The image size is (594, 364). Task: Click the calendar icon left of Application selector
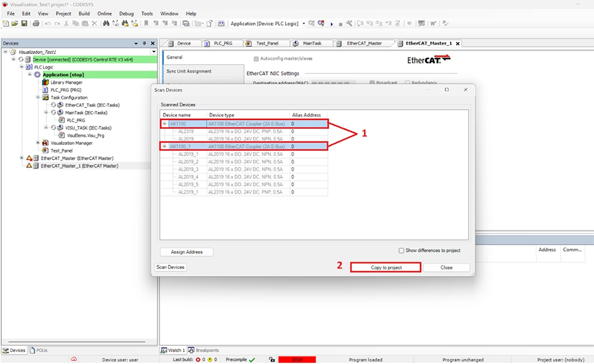[x=221, y=24]
